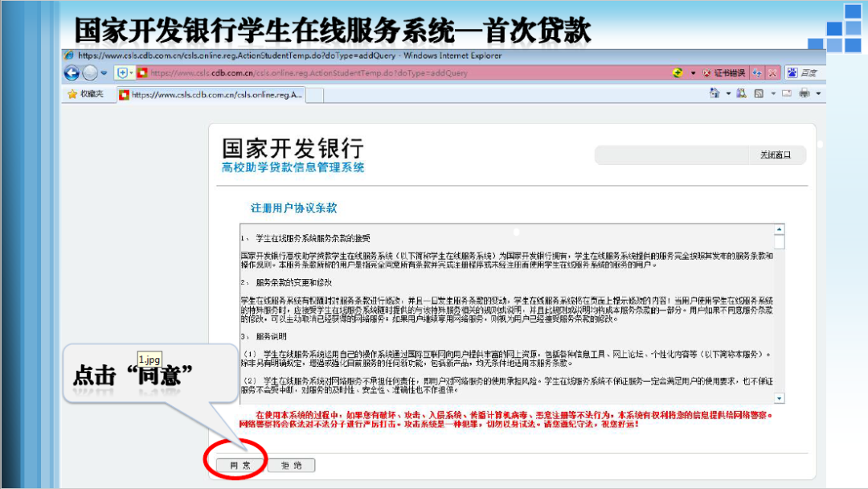Click clause heading 服务条款的变更和修改
Image resolution: width=868 pixels, height=489 pixels.
pos(294,282)
